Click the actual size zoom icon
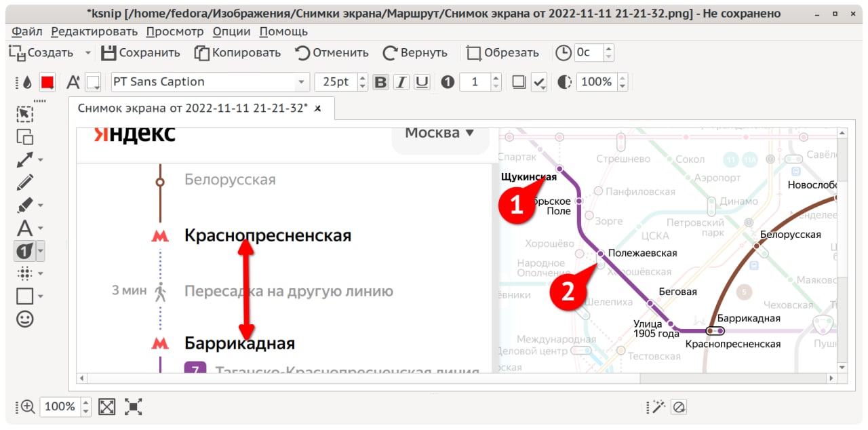The image size is (868, 430). [133, 407]
